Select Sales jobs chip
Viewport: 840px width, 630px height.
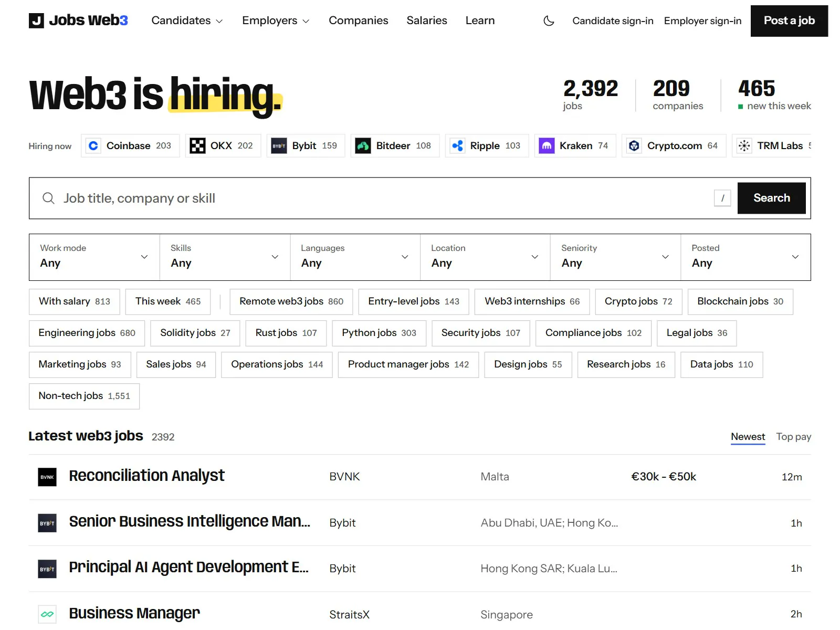pos(176,364)
